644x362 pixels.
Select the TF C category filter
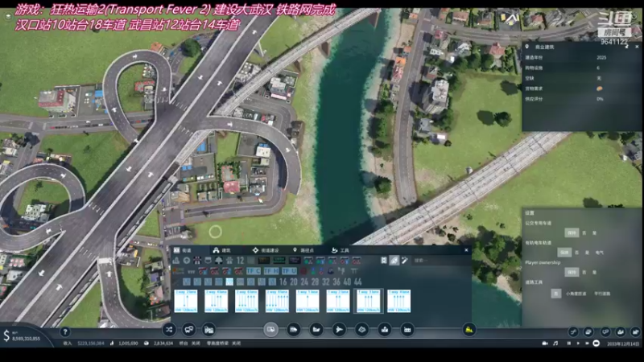254,271
